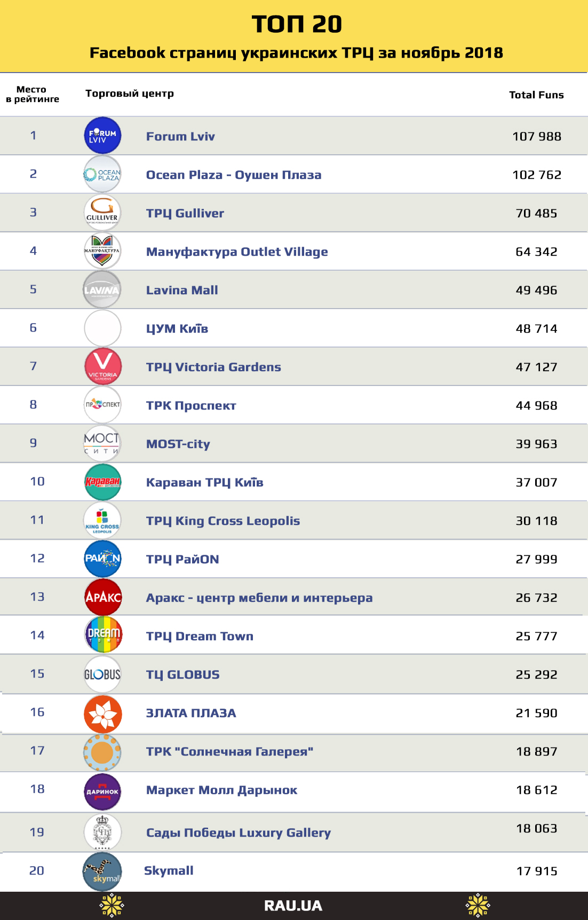588x920 pixels.
Task: Click the King Cross Leopolis logo
Action: (102, 520)
